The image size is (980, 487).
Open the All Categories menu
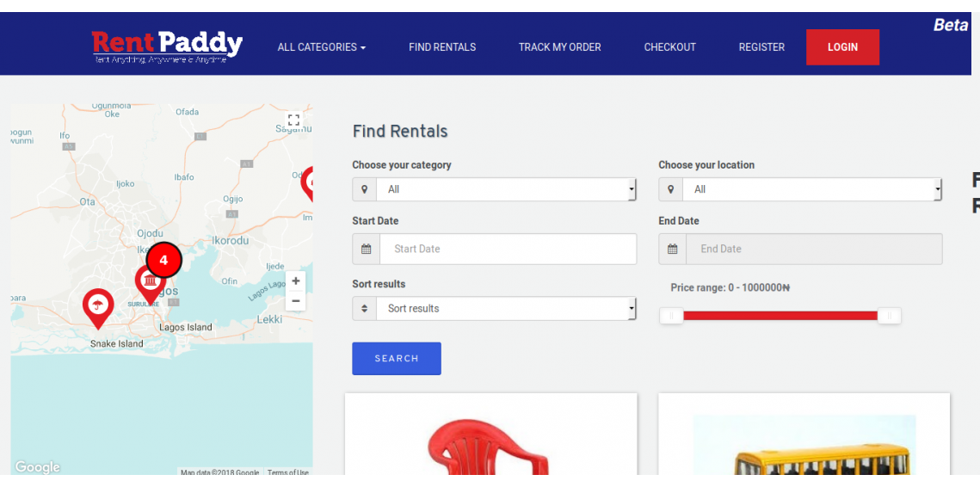click(321, 46)
